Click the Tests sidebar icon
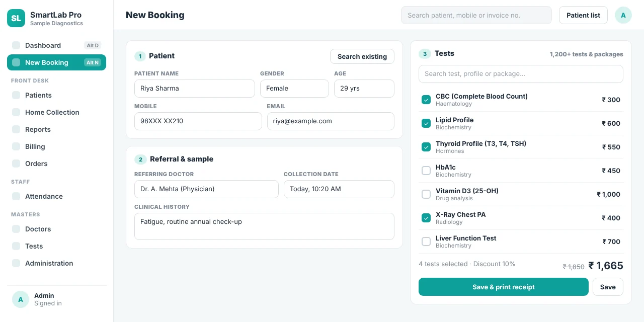Screen dimensions: 644x322 [16, 246]
